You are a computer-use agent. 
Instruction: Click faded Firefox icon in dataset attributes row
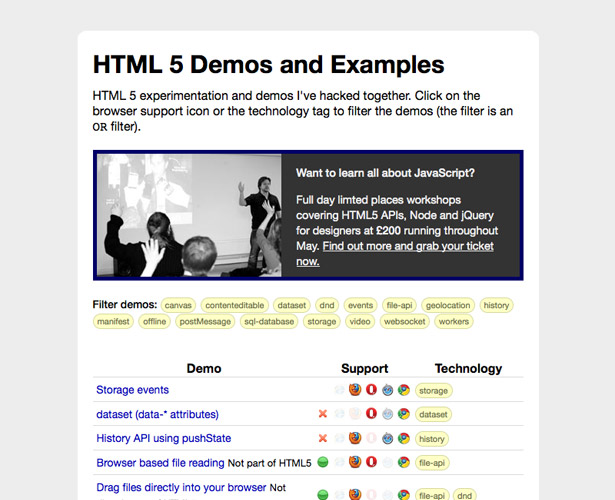355,414
